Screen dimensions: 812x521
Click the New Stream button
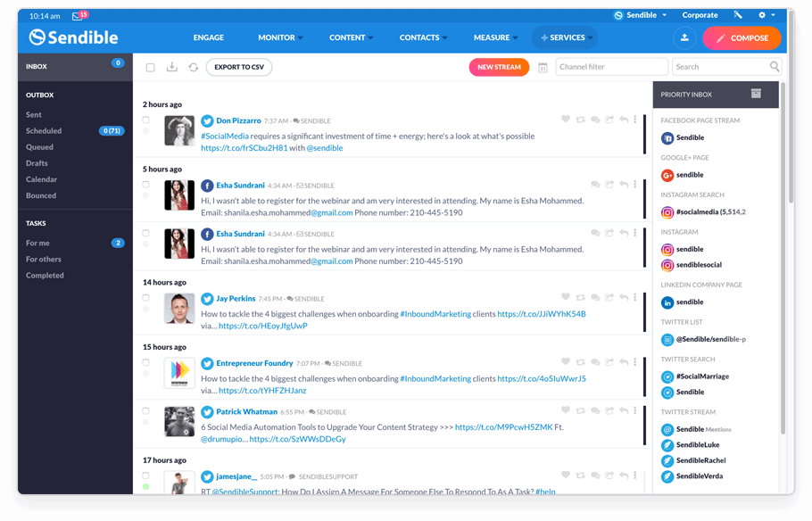499,67
